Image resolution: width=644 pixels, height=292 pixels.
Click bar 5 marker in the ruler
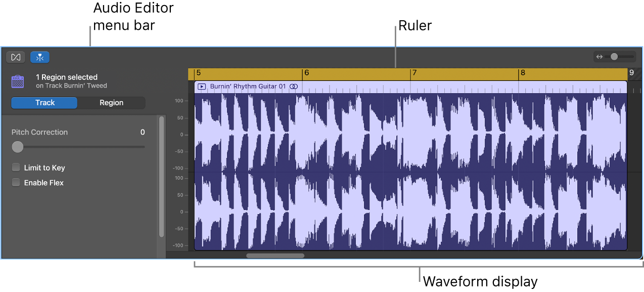coord(199,72)
